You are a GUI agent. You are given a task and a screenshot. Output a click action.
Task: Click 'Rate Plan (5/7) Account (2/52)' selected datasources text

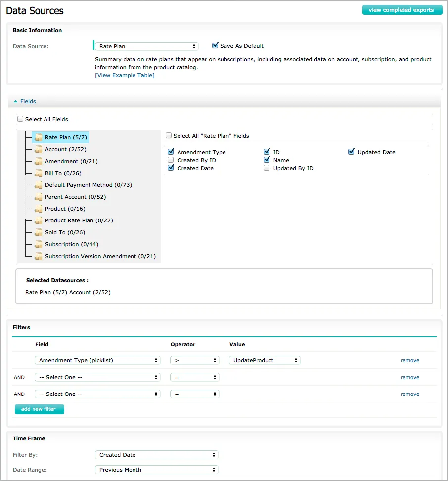click(x=68, y=292)
